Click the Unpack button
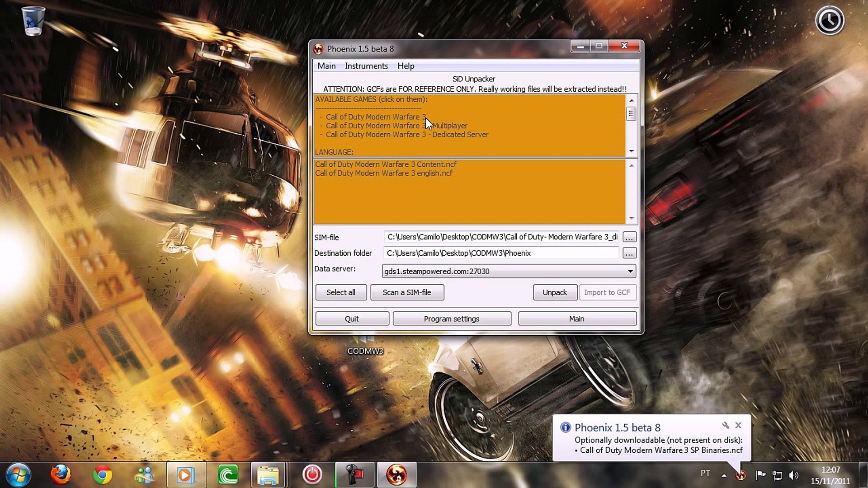The image size is (868, 488). click(555, 292)
